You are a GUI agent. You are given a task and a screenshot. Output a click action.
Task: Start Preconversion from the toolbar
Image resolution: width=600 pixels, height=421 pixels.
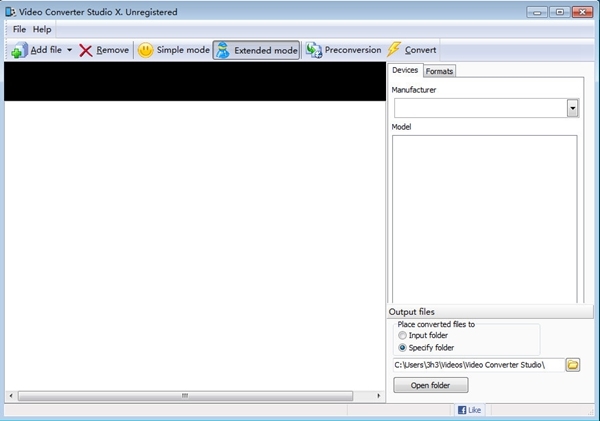pyautogui.click(x=343, y=50)
